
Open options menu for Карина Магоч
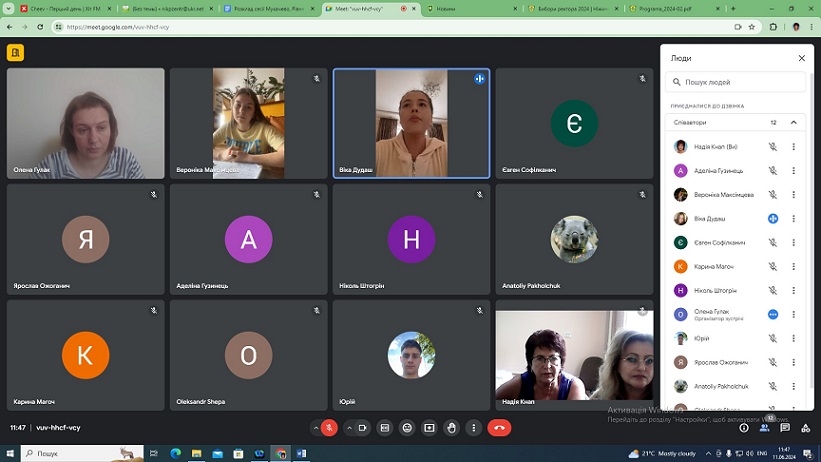click(793, 267)
